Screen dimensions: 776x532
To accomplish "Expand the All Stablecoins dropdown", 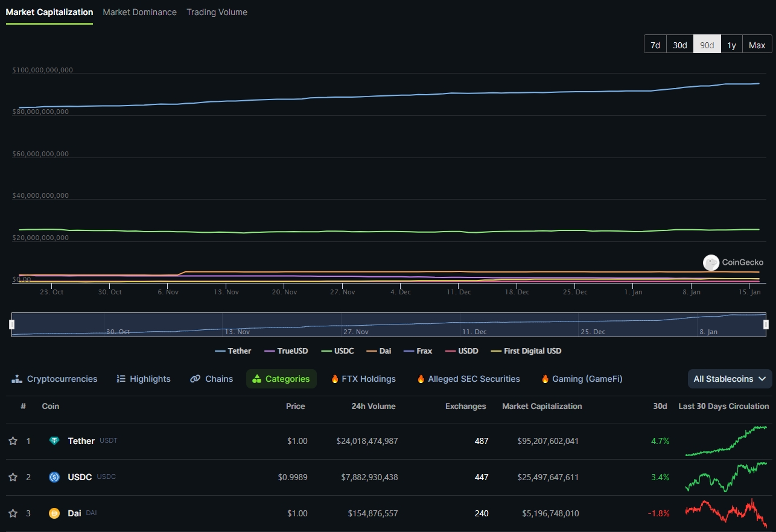I will pyautogui.click(x=730, y=379).
